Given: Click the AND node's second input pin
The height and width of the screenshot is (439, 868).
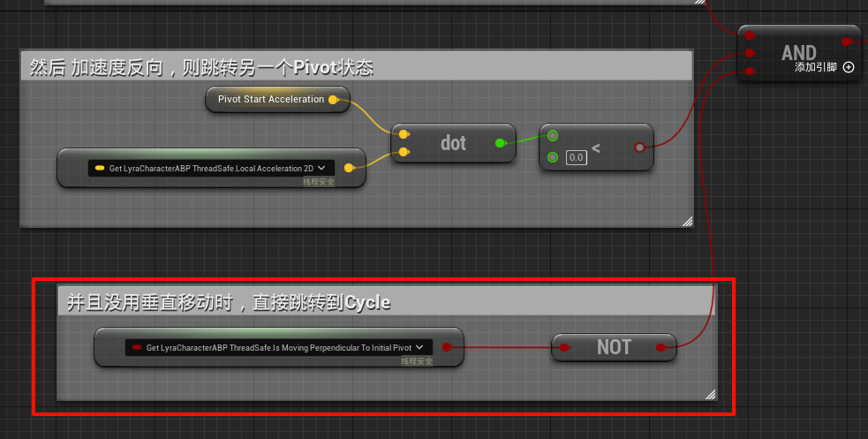Looking at the screenshot, I should (x=750, y=53).
